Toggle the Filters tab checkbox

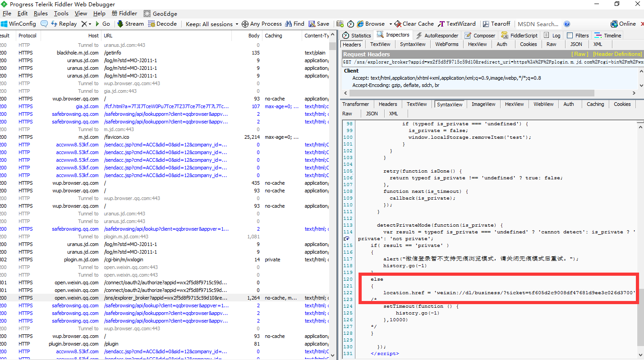pos(570,36)
